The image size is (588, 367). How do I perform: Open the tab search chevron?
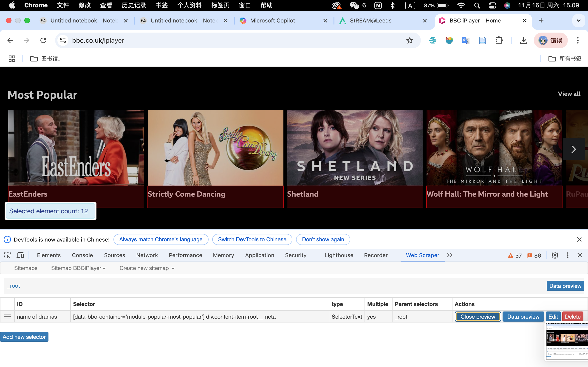(579, 21)
